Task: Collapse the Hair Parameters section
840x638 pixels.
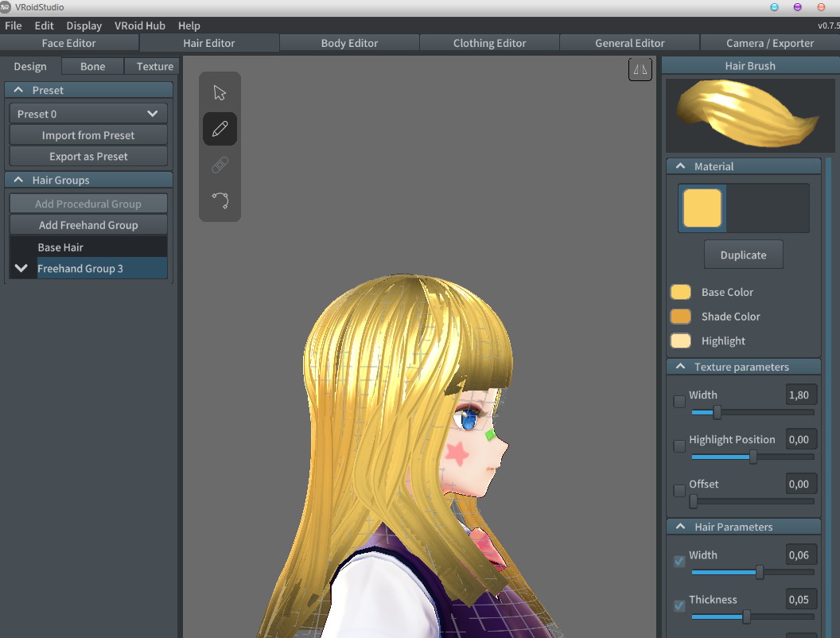Action: [x=681, y=527]
